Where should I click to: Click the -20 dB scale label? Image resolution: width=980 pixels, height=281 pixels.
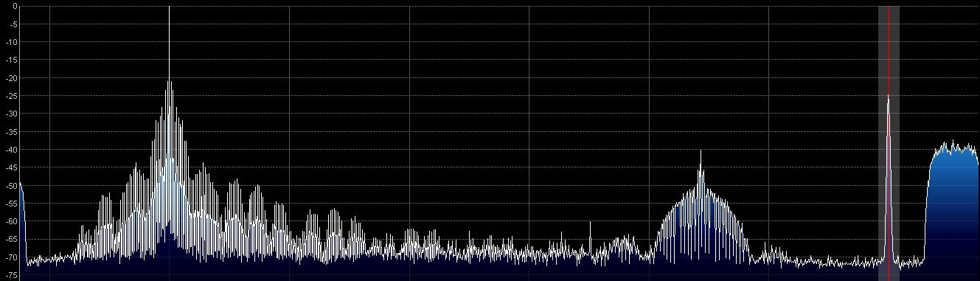13,78
